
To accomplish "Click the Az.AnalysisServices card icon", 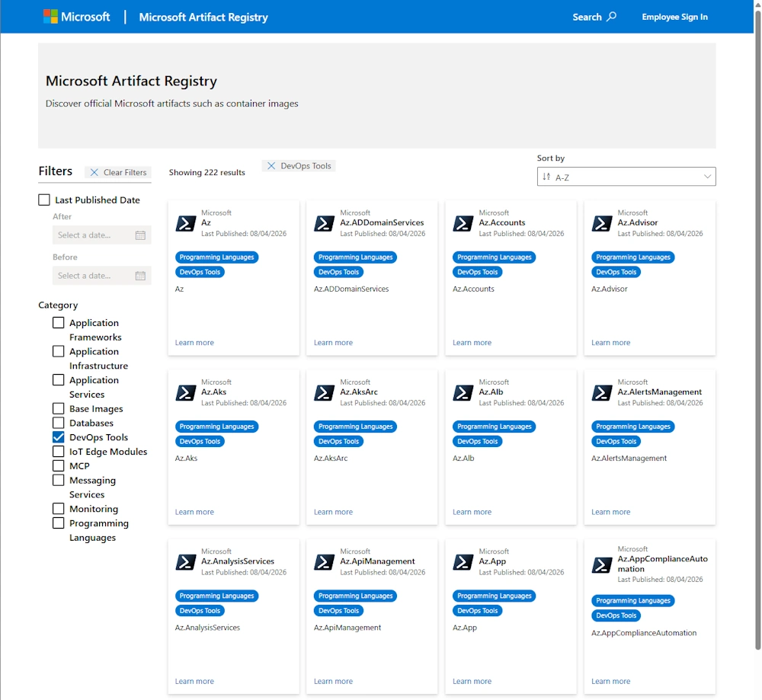I will click(186, 562).
